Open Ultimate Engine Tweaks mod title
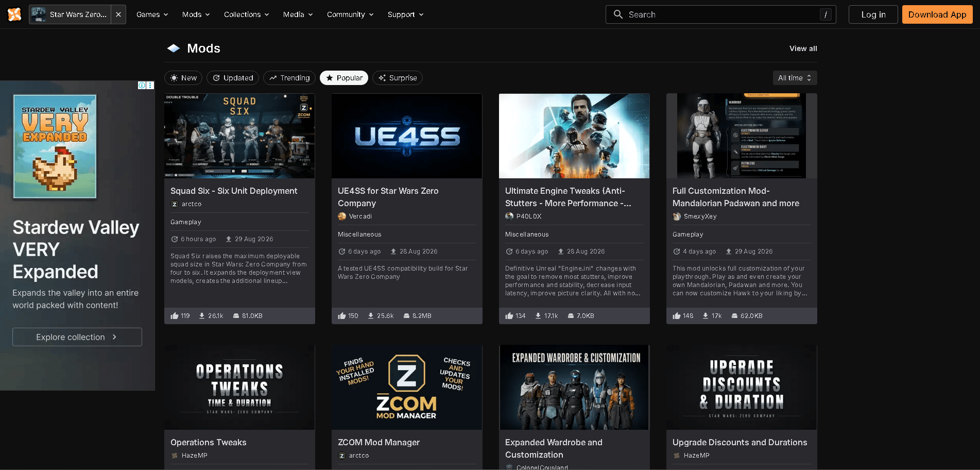Viewport: 980px width, 470px height. tap(568, 197)
